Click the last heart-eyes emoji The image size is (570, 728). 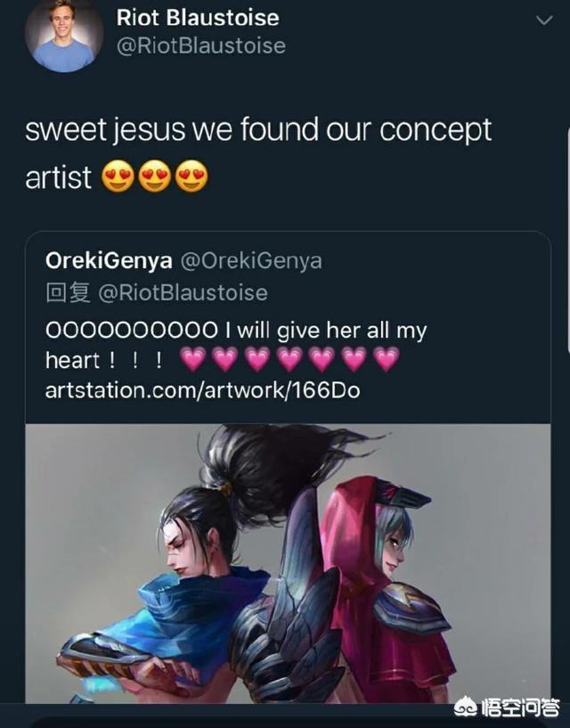click(191, 176)
